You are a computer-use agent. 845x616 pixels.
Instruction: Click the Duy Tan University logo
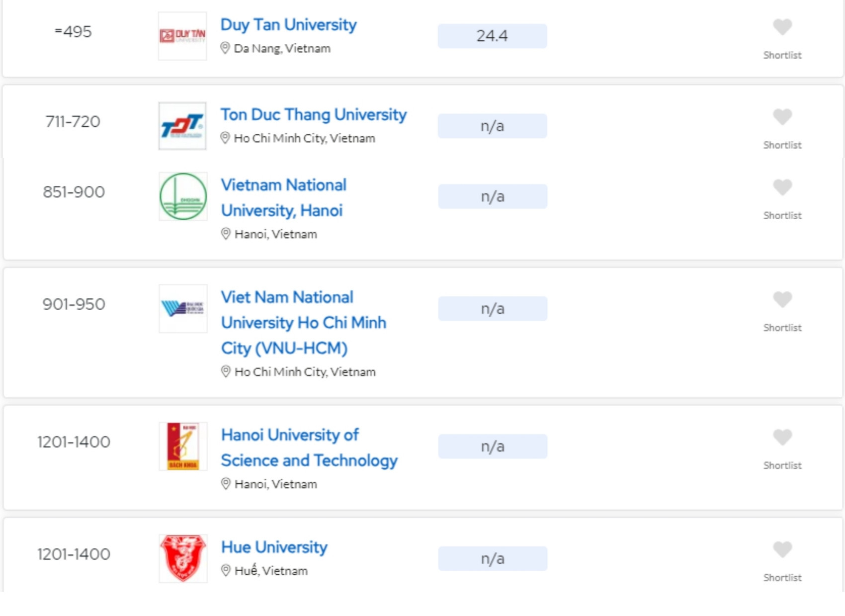pos(182,36)
